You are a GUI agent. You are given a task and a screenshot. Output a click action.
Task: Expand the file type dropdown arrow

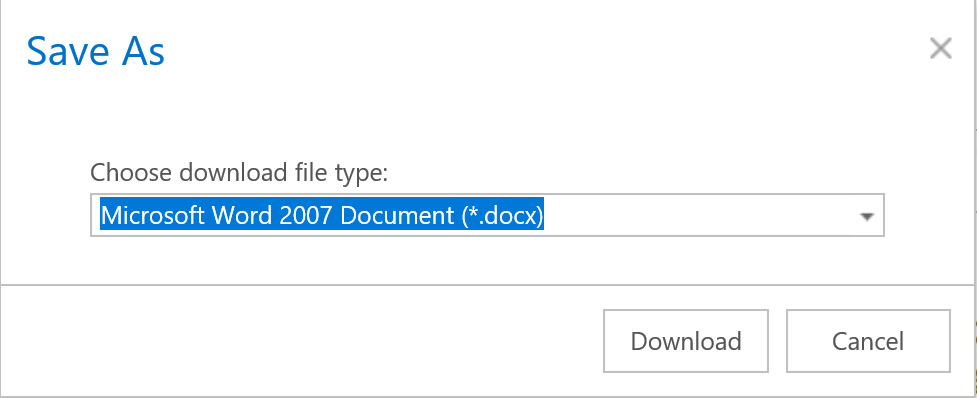(x=866, y=217)
